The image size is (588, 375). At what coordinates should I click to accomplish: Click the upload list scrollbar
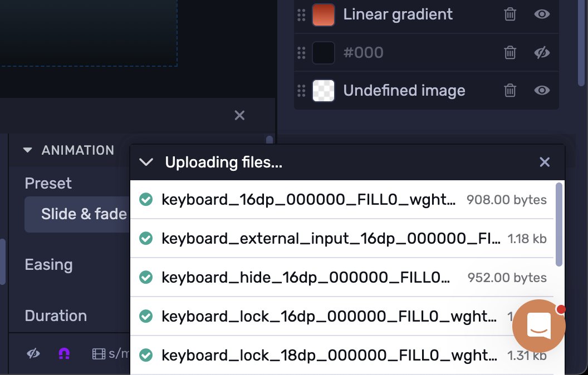point(558,225)
